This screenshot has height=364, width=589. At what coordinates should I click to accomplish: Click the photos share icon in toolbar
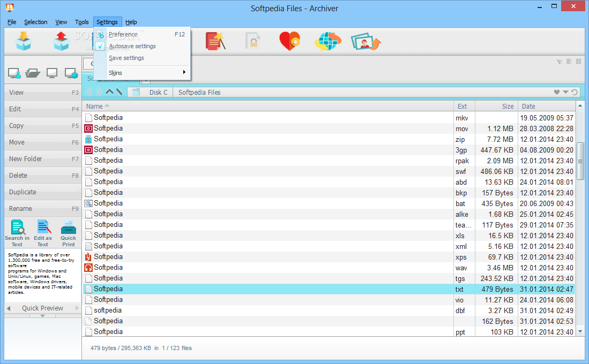point(366,41)
